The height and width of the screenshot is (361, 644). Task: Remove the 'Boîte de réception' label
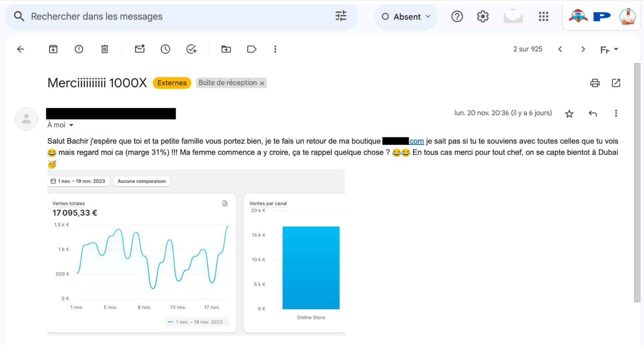[x=262, y=83]
